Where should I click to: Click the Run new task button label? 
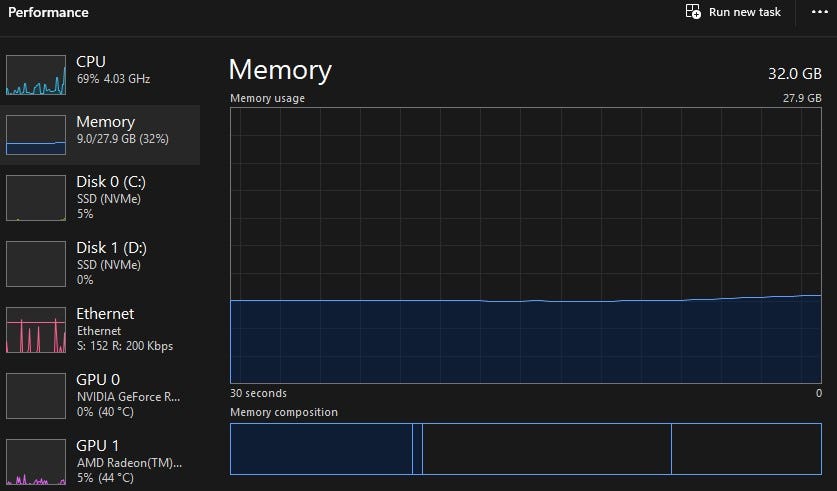744,12
